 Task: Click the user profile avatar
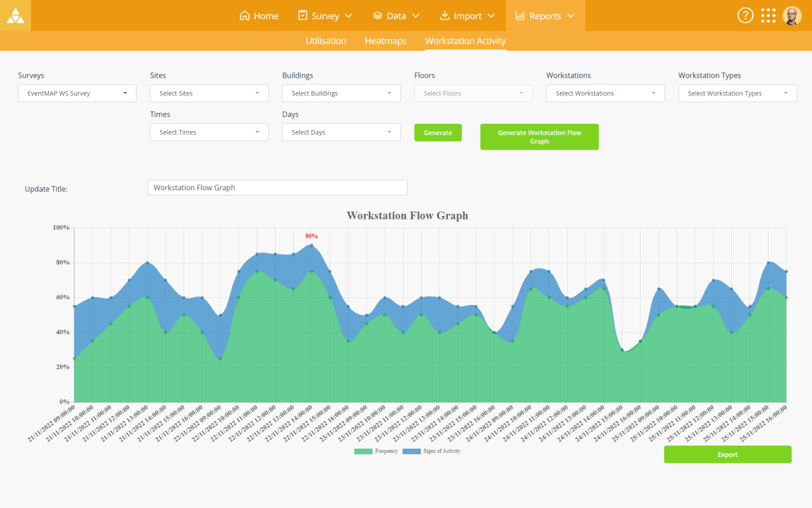792,16
